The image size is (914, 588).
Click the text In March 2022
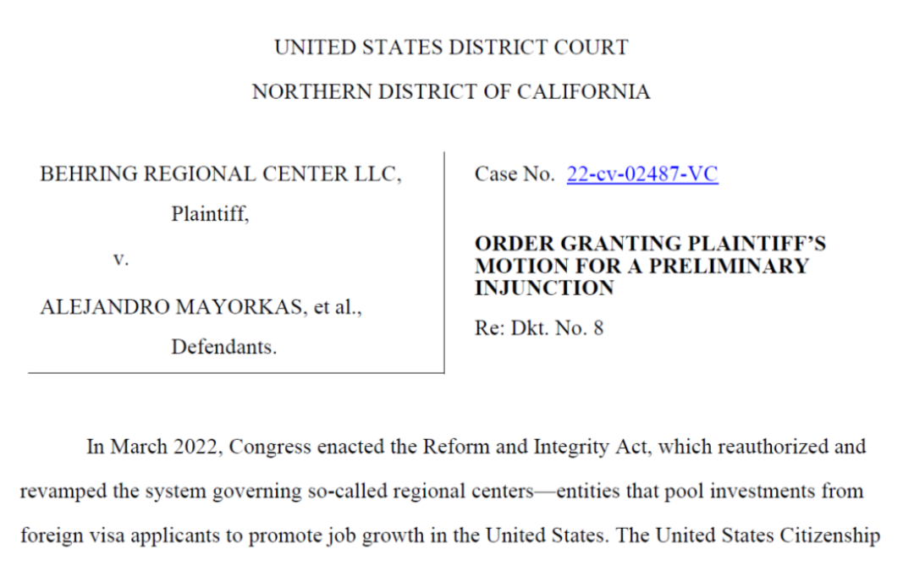151,447
